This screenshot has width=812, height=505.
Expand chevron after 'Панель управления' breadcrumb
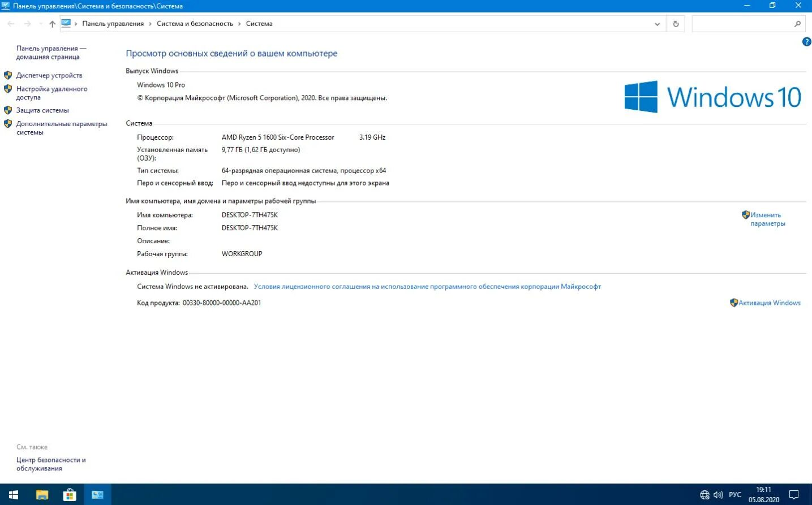coord(151,24)
